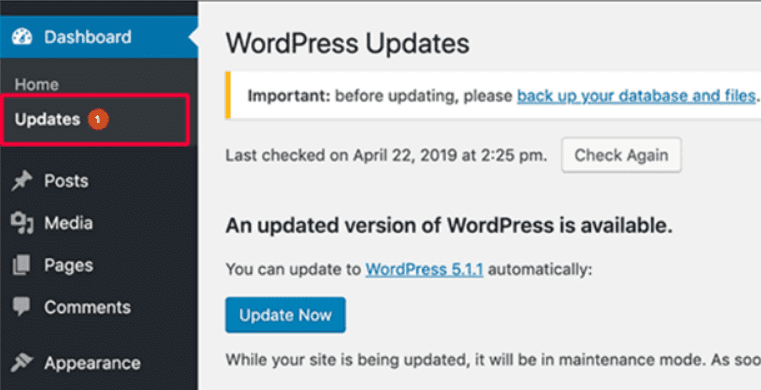Click the paintbrush Appearance icon

[x=22, y=363]
